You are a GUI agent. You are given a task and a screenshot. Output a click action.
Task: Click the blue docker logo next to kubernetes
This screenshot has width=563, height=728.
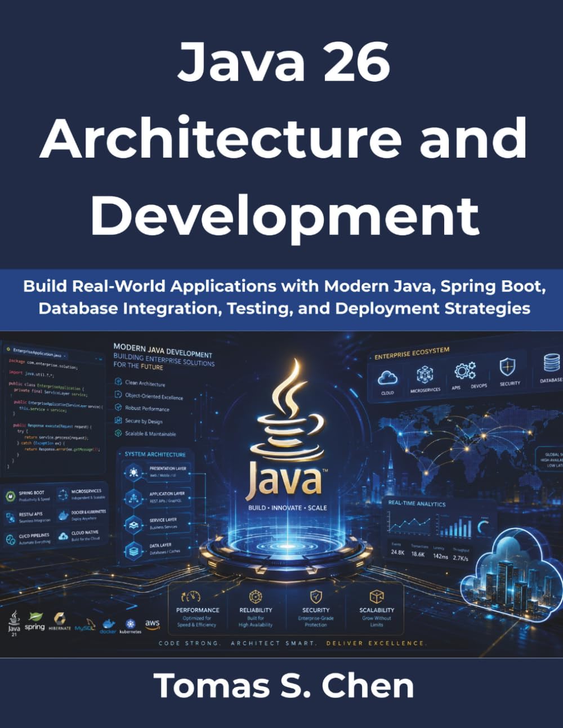pyautogui.click(x=108, y=626)
